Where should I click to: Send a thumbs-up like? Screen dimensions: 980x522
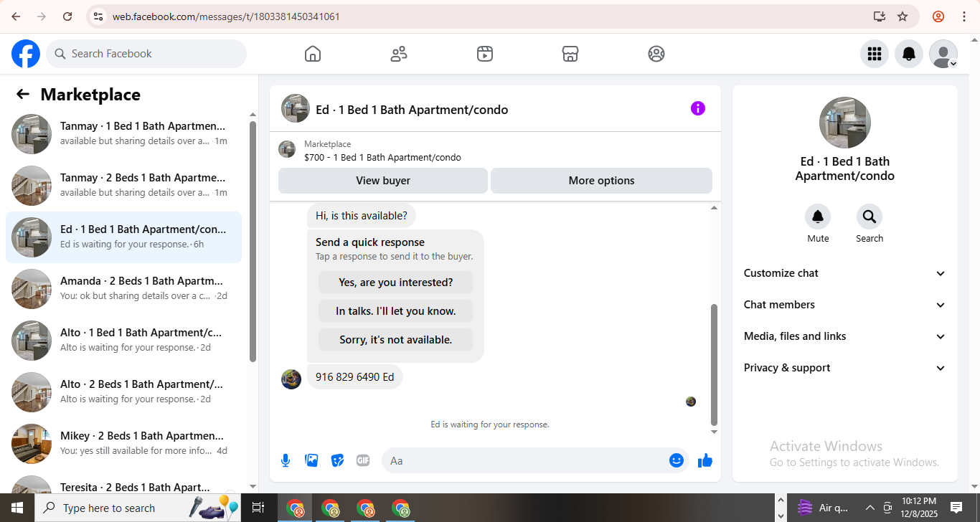coord(705,460)
